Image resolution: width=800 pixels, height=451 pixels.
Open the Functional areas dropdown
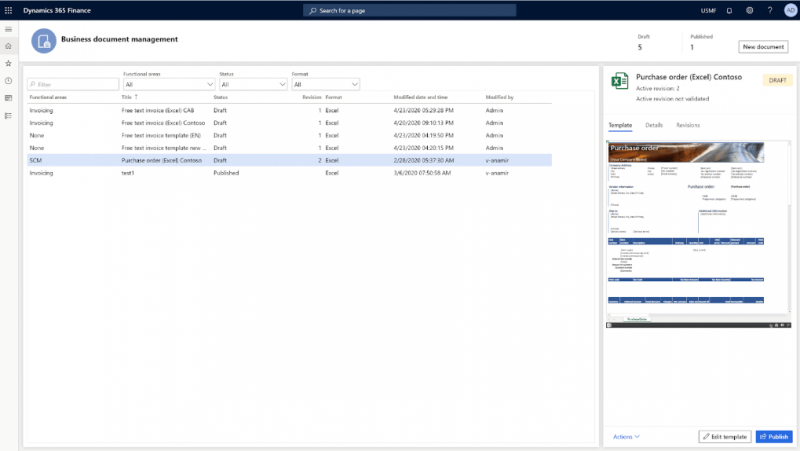pos(169,84)
